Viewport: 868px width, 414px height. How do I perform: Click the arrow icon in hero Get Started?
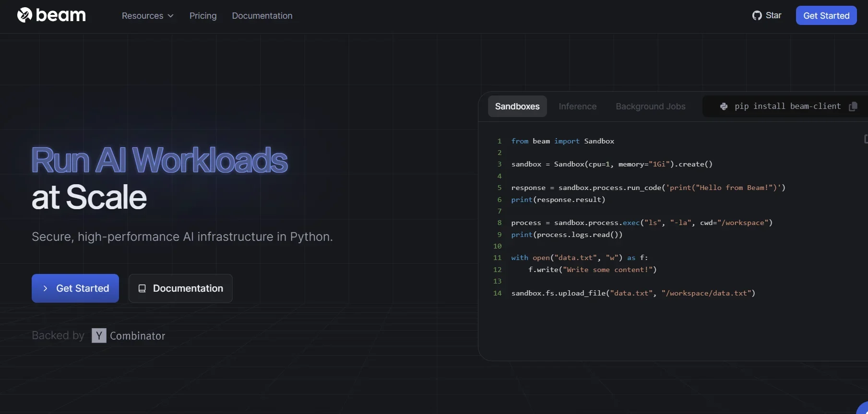coord(46,288)
